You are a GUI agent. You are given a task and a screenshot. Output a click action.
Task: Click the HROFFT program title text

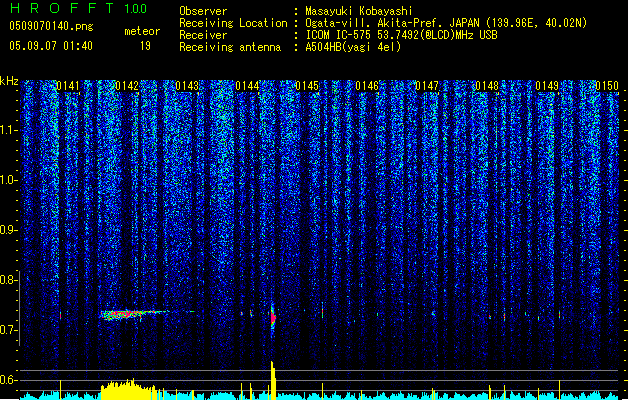pyautogui.click(x=62, y=8)
